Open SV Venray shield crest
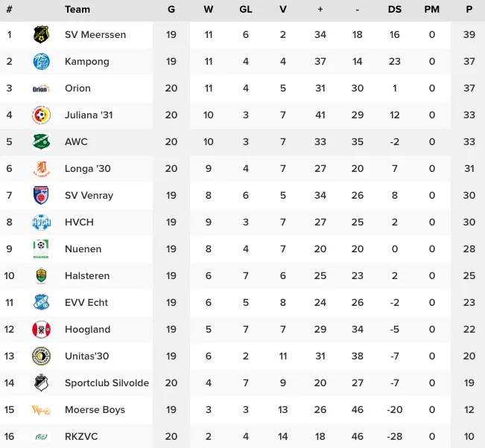 (x=41, y=195)
